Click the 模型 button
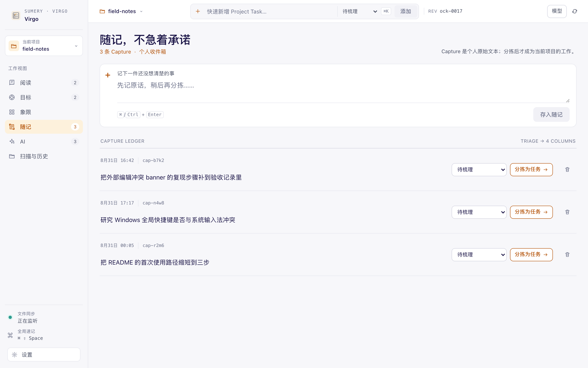588x368 pixels. [x=557, y=11]
